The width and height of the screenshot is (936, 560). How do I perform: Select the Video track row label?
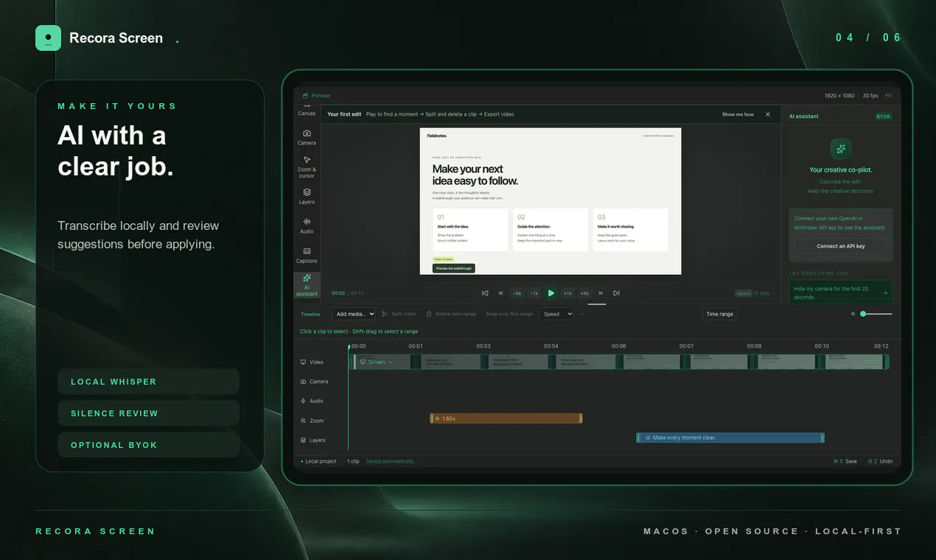pyautogui.click(x=312, y=363)
